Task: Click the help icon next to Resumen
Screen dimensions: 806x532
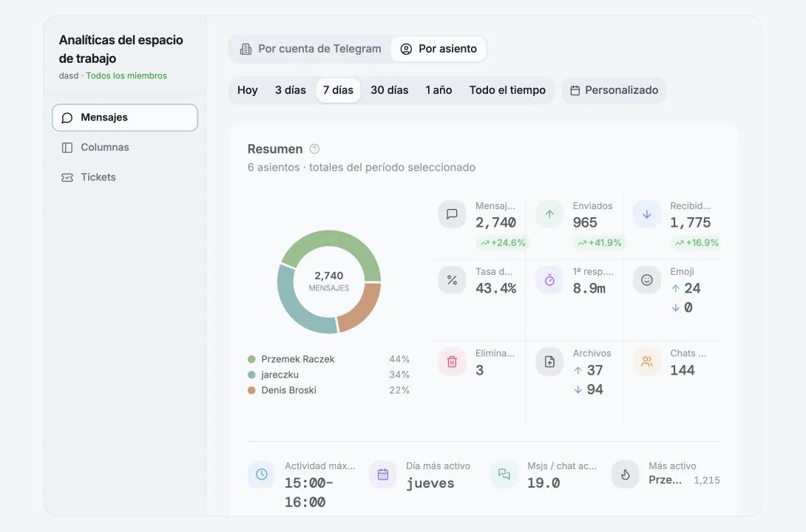Action: coord(314,149)
